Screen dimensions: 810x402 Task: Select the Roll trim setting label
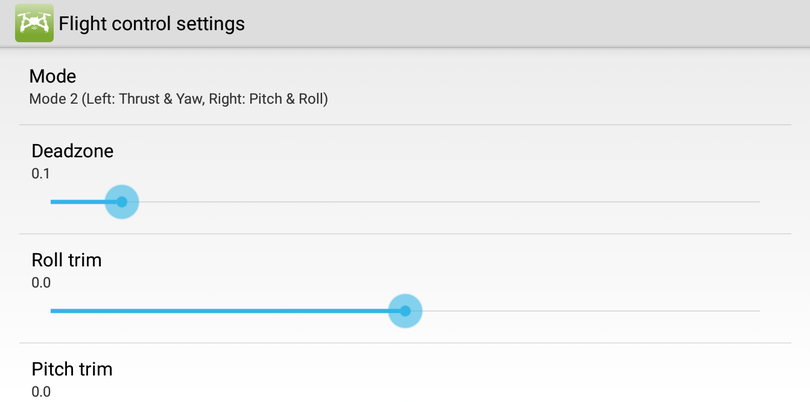click(66, 260)
